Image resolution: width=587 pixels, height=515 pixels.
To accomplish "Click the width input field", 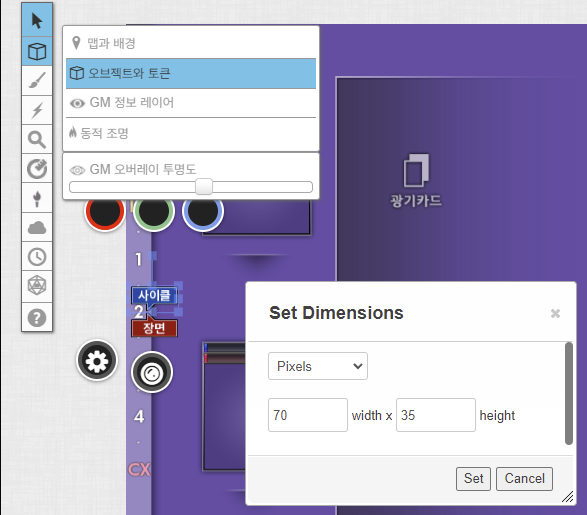I will 308,415.
